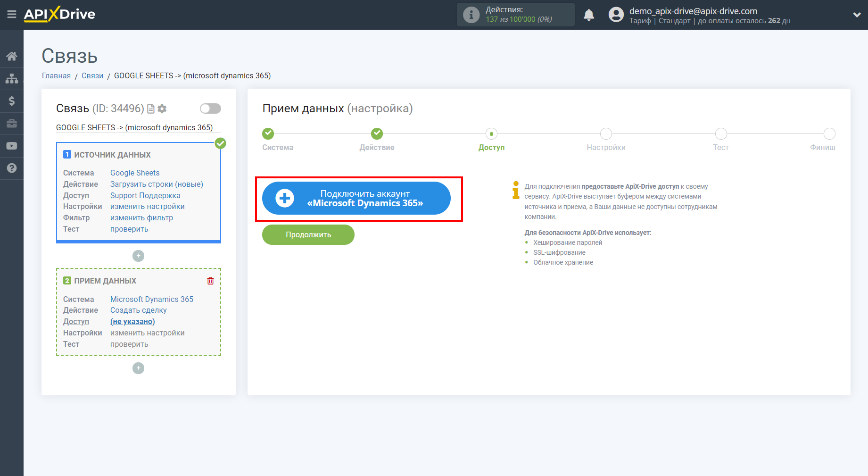
Task: Open the hamburger menu
Action: point(12,15)
